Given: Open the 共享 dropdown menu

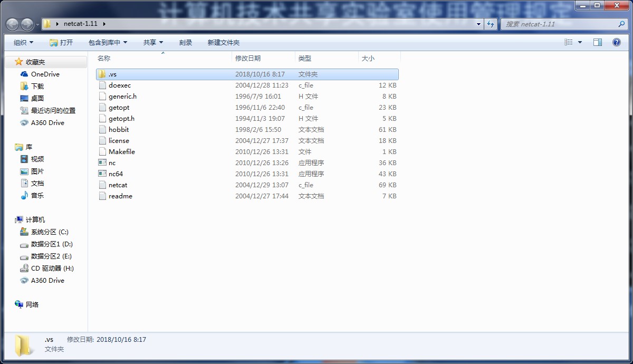Looking at the screenshot, I should coord(153,42).
